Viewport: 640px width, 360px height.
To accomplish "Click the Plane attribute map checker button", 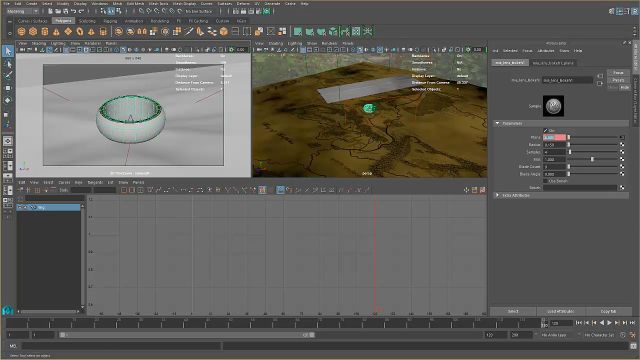I will [622, 137].
